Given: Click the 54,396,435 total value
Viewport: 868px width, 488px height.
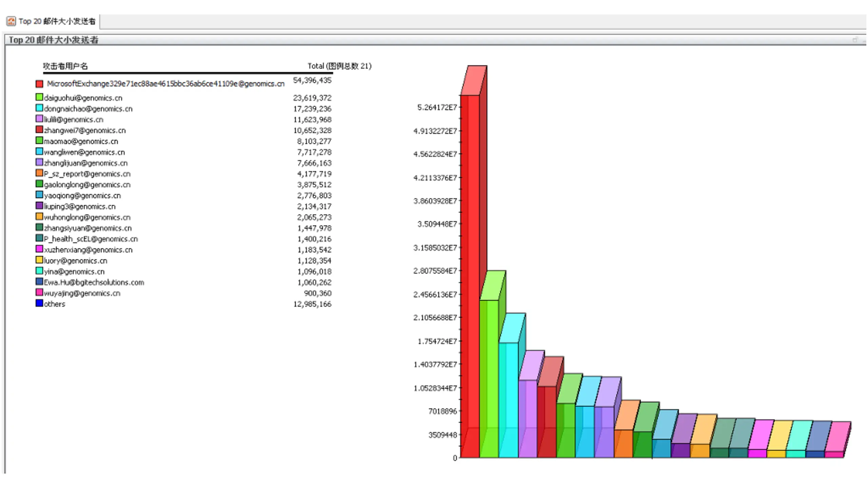Looking at the screenshot, I should click(312, 80).
